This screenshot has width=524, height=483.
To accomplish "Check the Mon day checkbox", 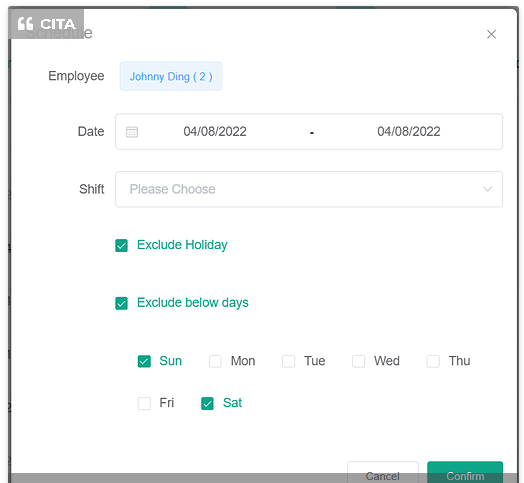I will pyautogui.click(x=215, y=361).
